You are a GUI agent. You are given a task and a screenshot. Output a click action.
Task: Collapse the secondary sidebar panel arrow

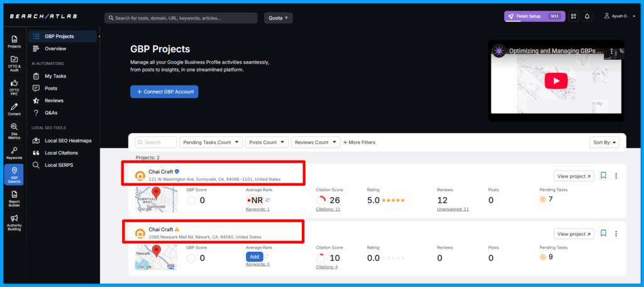click(x=99, y=36)
